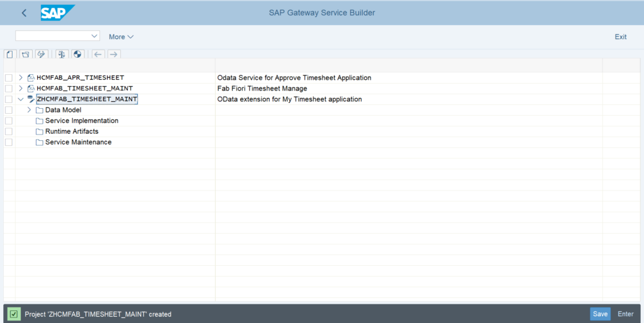Expand the Data Model folder
Screen dimensions: 644x323
[x=29, y=110]
